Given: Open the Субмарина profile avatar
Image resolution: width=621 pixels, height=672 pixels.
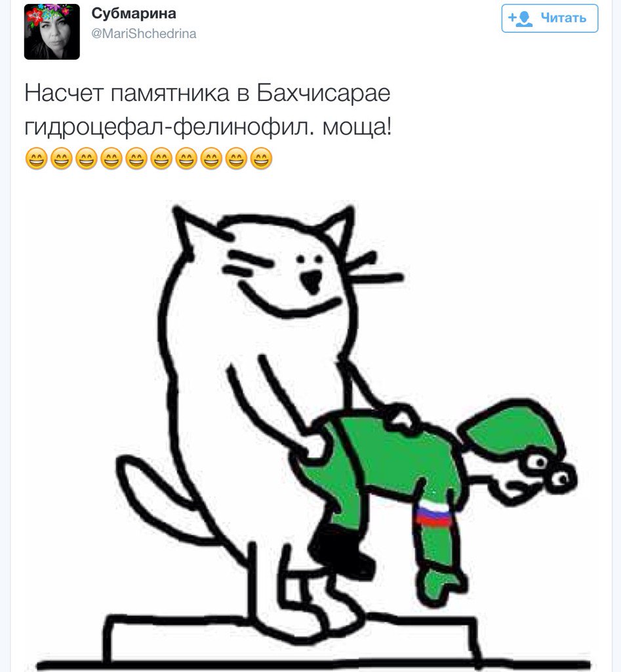Looking at the screenshot, I should pyautogui.click(x=52, y=31).
